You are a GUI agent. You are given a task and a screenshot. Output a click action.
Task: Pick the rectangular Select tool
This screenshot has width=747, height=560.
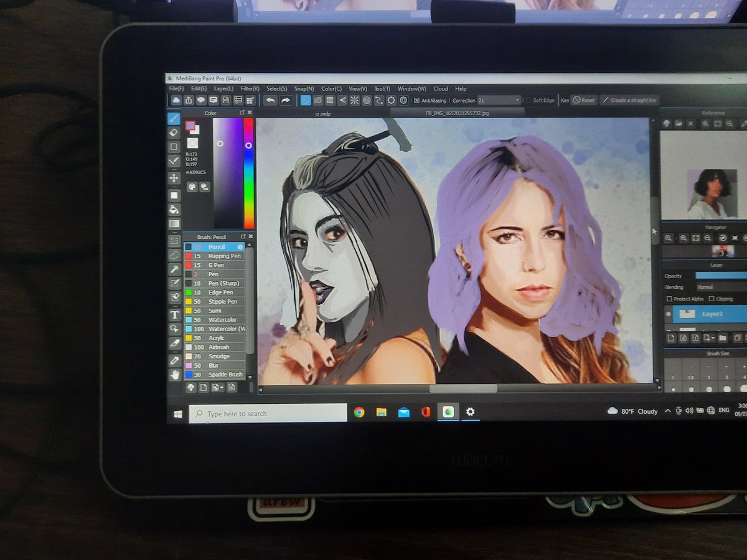(x=174, y=241)
